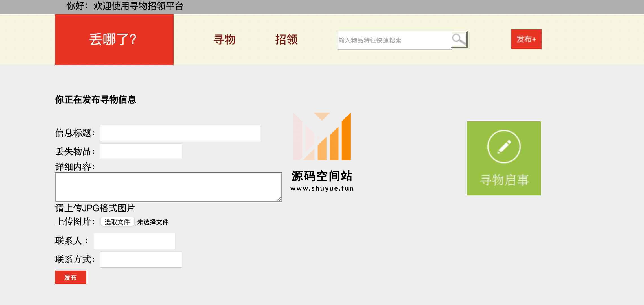
Task: Click the 未选择文件 status text
Action: click(153, 222)
